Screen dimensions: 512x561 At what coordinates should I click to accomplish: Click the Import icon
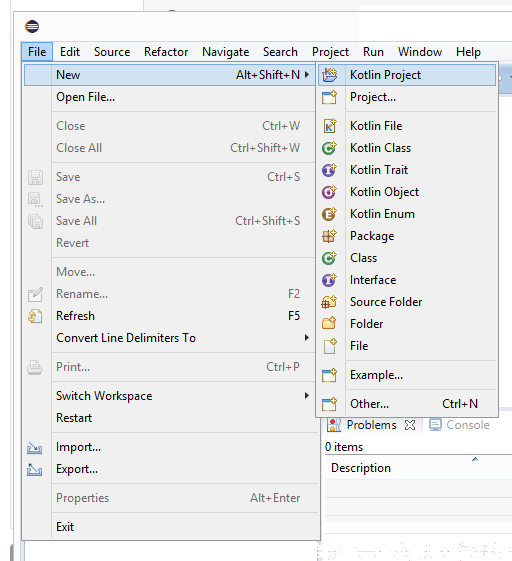click(x=35, y=448)
